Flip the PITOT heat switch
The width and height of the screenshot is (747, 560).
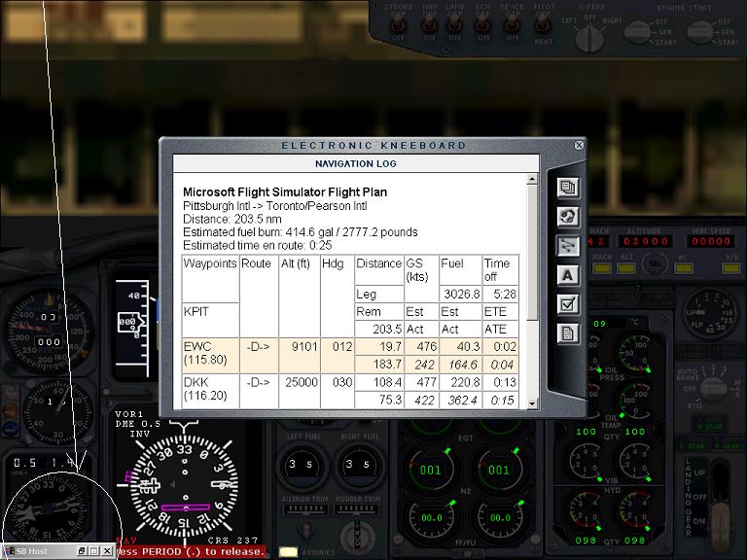pyautogui.click(x=543, y=24)
